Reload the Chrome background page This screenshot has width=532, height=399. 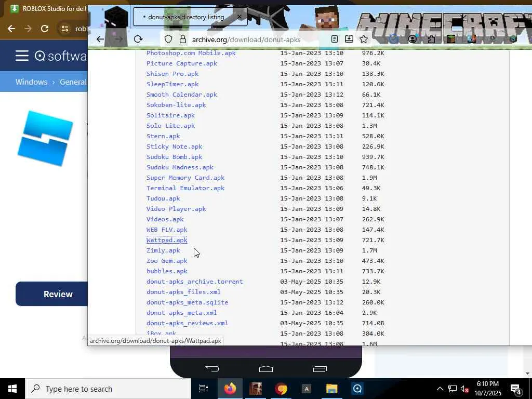pos(45,29)
